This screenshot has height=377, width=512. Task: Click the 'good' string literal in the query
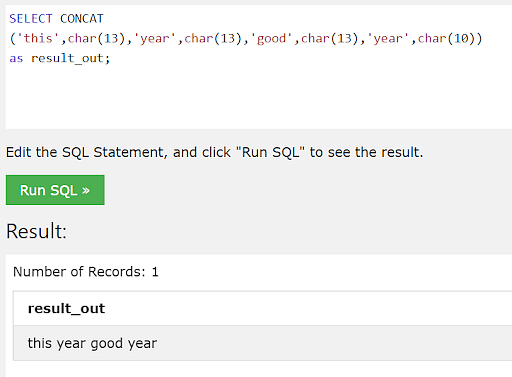click(x=271, y=39)
